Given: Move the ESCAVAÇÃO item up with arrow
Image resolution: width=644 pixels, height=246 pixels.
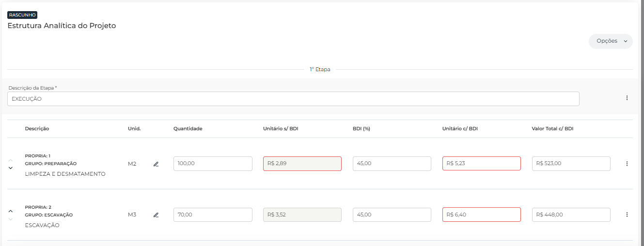Looking at the screenshot, I should (10, 211).
